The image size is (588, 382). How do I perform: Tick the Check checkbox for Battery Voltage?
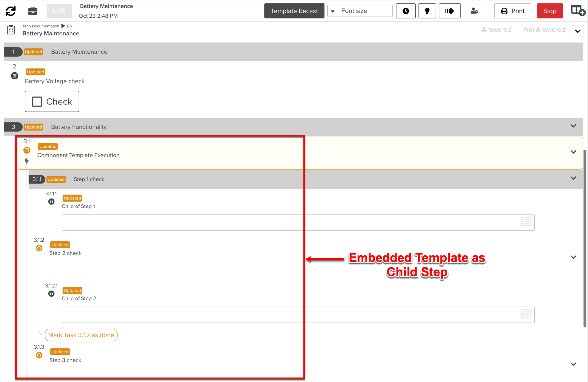[x=37, y=101]
